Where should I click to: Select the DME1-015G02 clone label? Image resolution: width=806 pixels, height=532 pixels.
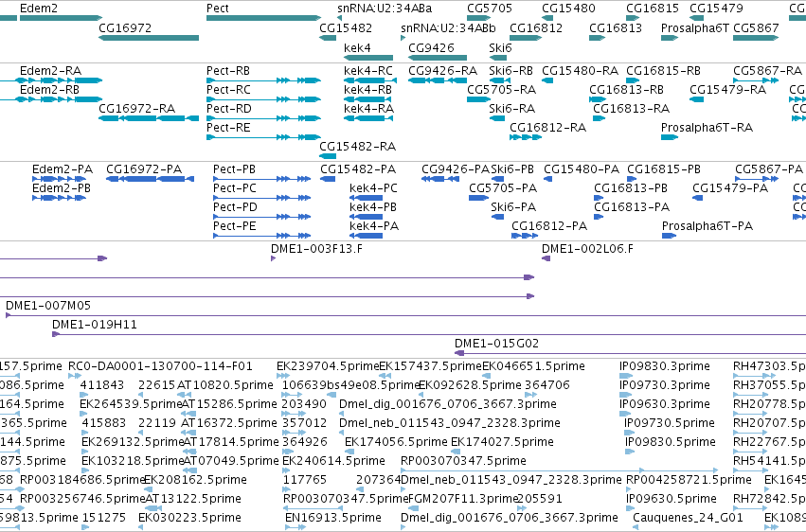pos(496,343)
